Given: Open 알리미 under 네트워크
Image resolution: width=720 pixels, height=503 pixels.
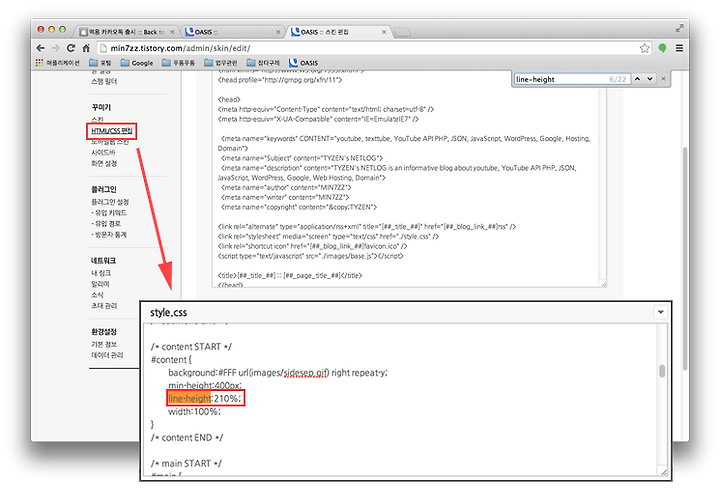Looking at the screenshot, I should (101, 284).
